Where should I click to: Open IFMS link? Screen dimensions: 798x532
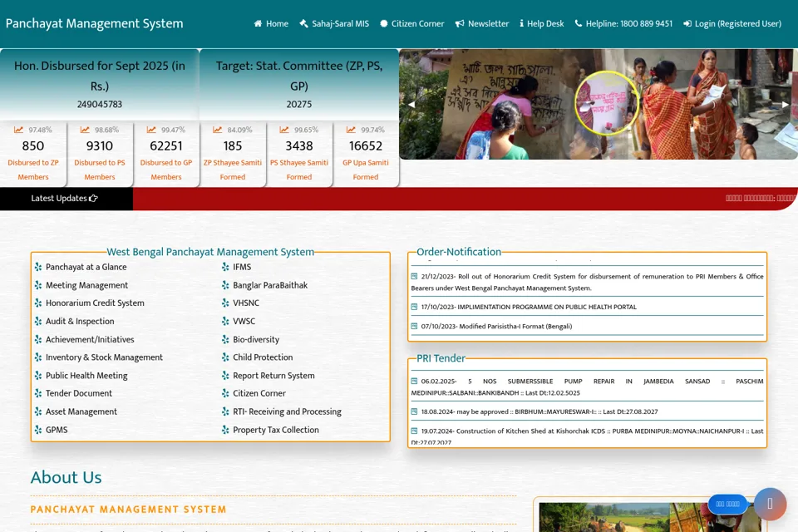(x=242, y=267)
